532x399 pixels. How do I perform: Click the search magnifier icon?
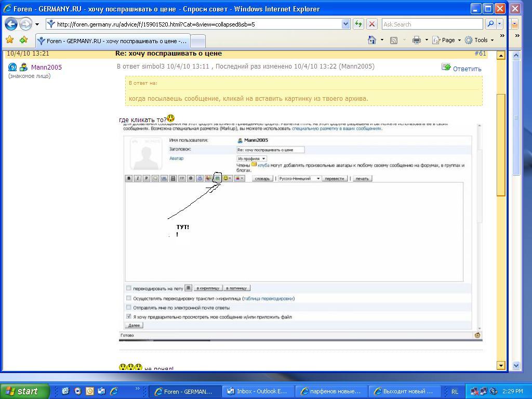(x=490, y=24)
